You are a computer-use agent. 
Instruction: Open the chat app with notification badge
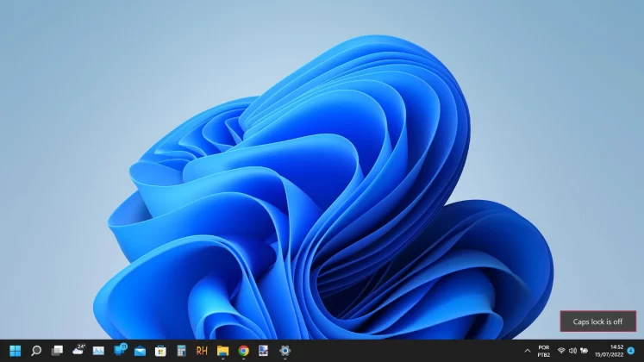pyautogui.click(x=120, y=350)
